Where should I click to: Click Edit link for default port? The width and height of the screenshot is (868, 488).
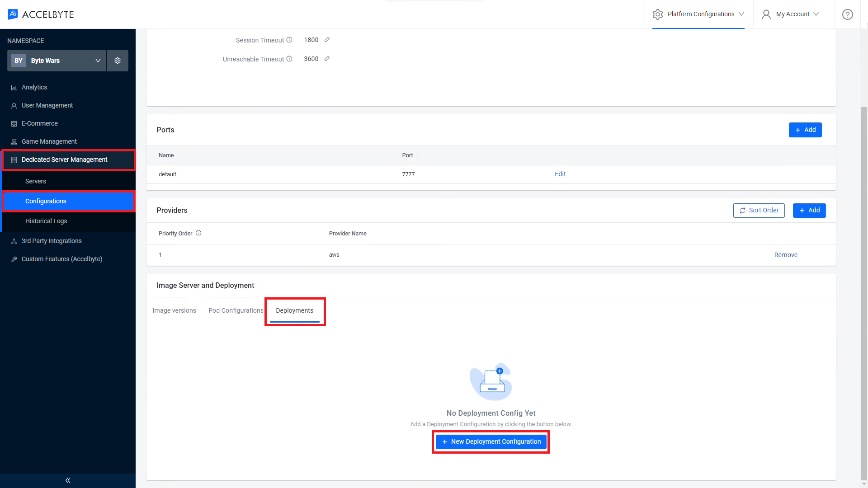pyautogui.click(x=561, y=174)
